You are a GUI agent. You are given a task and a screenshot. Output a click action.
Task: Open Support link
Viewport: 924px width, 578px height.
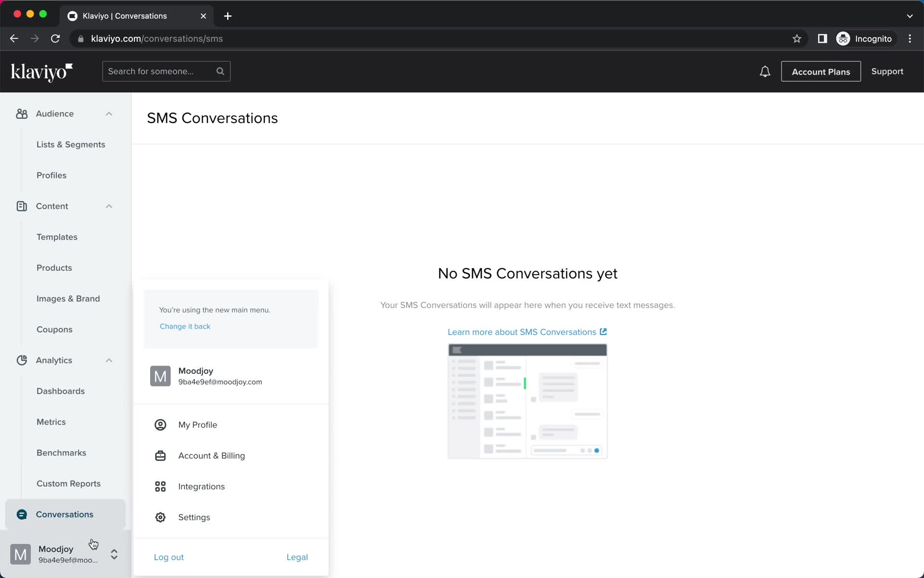(887, 71)
